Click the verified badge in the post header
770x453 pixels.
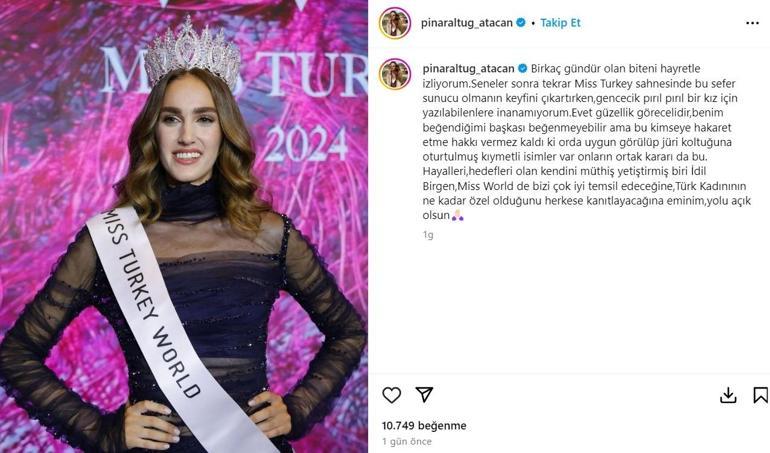pos(521,23)
